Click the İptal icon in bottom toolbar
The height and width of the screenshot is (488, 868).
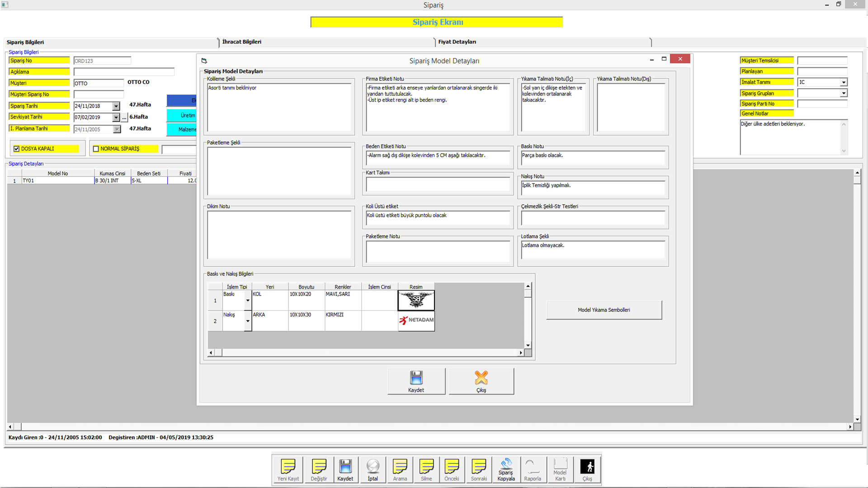pyautogui.click(x=373, y=469)
